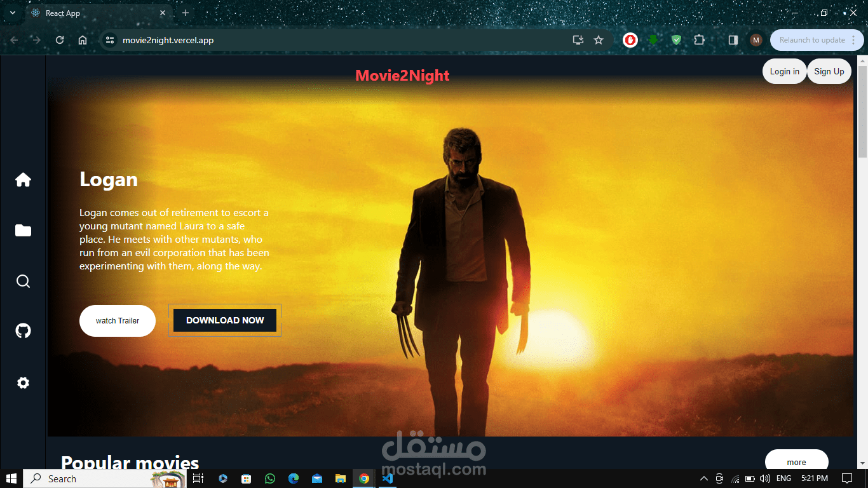The width and height of the screenshot is (868, 488).
Task: Open WhatsApp from the taskbar
Action: 270,478
